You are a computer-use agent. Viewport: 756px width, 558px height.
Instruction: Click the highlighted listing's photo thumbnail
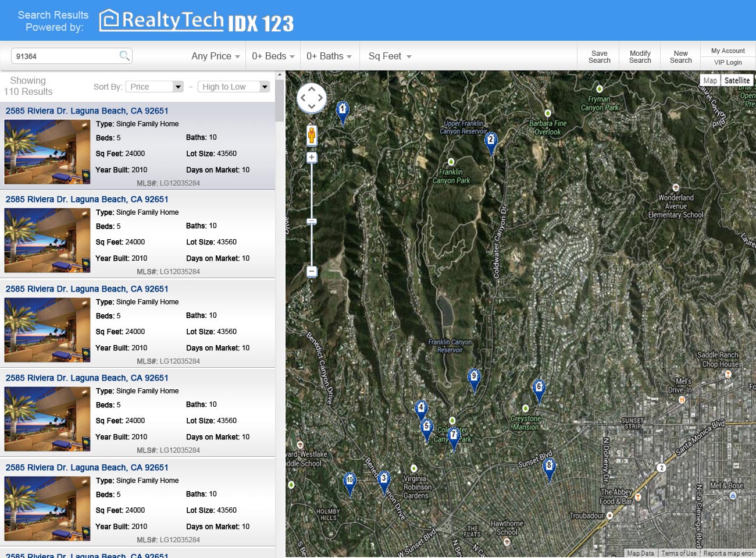tap(48, 152)
